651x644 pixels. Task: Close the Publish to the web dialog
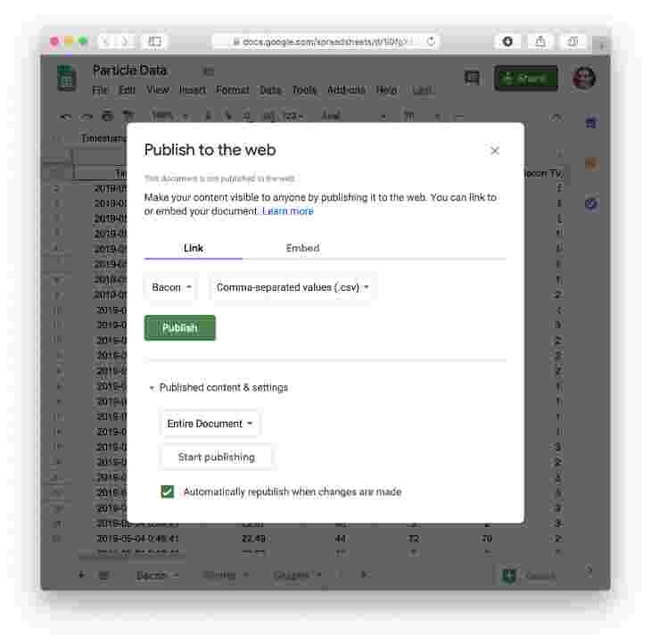click(494, 151)
